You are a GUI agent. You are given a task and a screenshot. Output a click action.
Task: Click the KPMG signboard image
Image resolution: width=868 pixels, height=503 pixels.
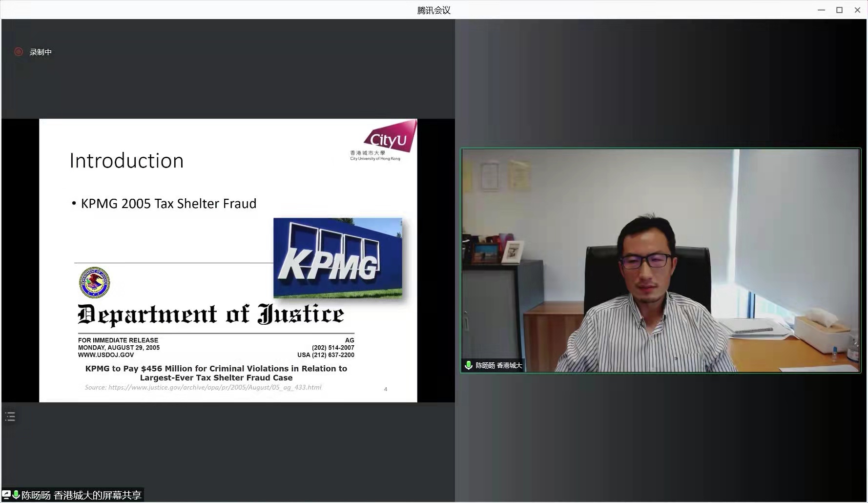click(337, 258)
